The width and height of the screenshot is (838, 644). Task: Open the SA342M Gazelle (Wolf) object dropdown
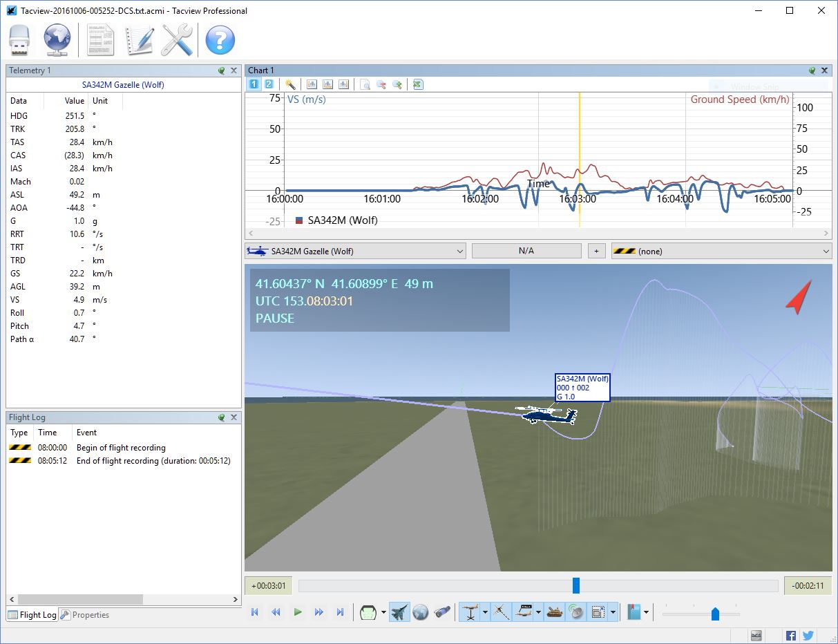pos(355,251)
